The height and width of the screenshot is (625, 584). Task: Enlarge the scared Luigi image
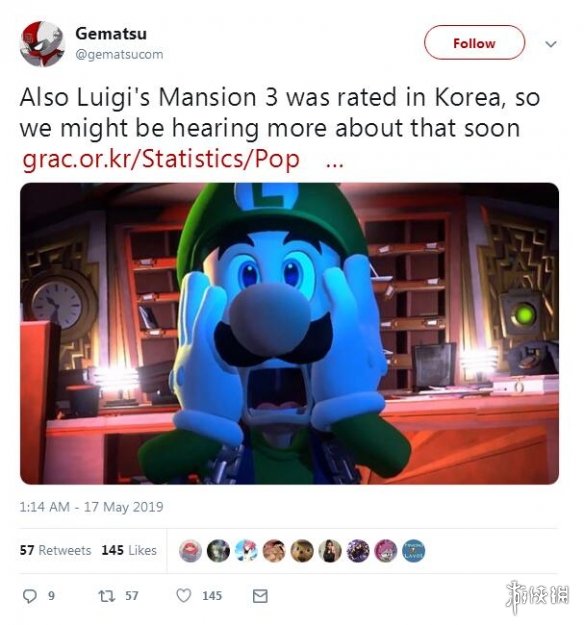coord(289,334)
